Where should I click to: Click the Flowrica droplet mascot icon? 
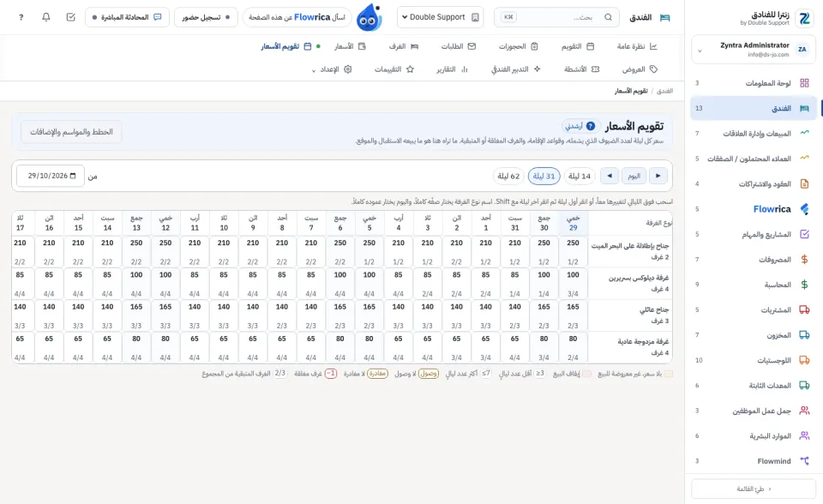pyautogui.click(x=369, y=17)
